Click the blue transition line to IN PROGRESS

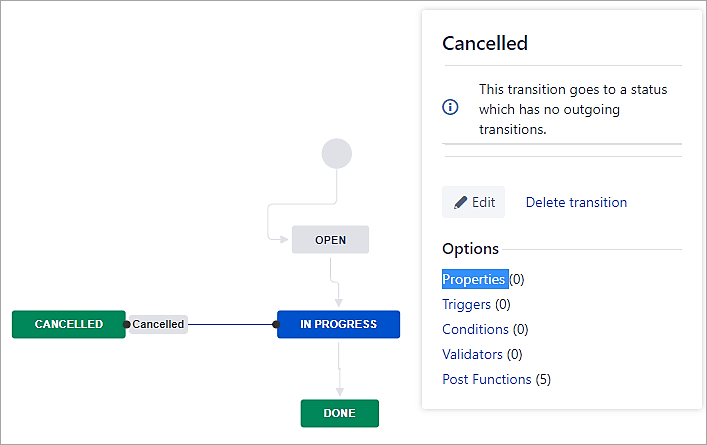(230, 324)
